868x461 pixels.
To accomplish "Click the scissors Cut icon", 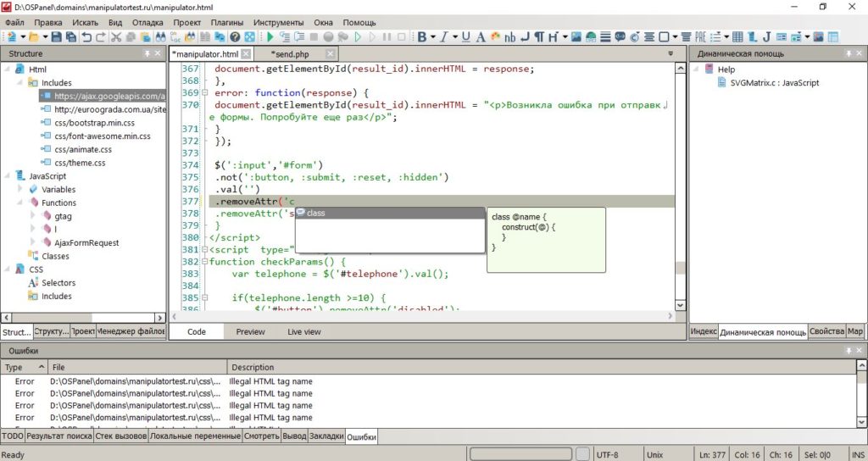I will pyautogui.click(x=116, y=37).
